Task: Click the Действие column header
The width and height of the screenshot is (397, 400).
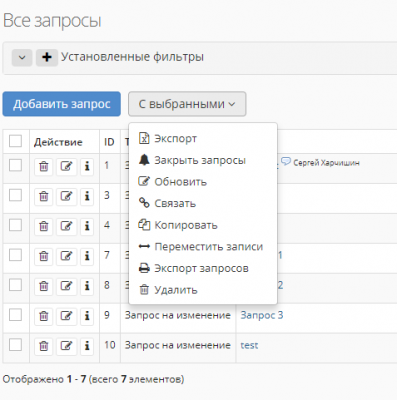Action: 58,142
